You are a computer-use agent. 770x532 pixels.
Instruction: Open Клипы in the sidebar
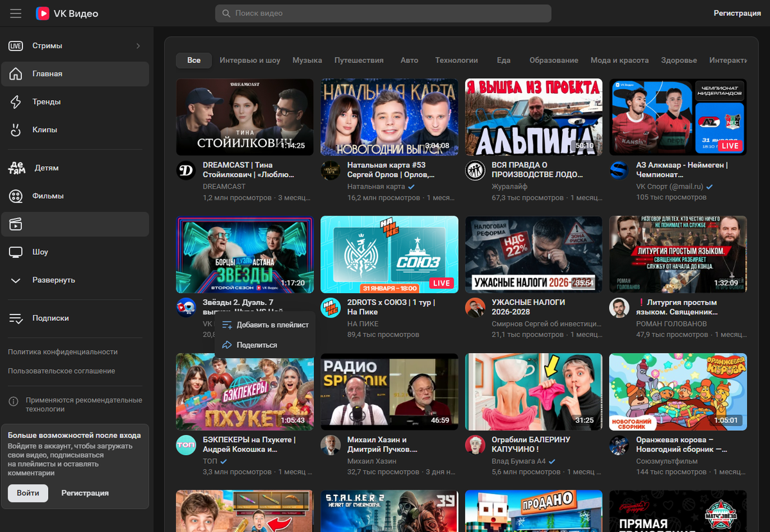[x=74, y=130]
